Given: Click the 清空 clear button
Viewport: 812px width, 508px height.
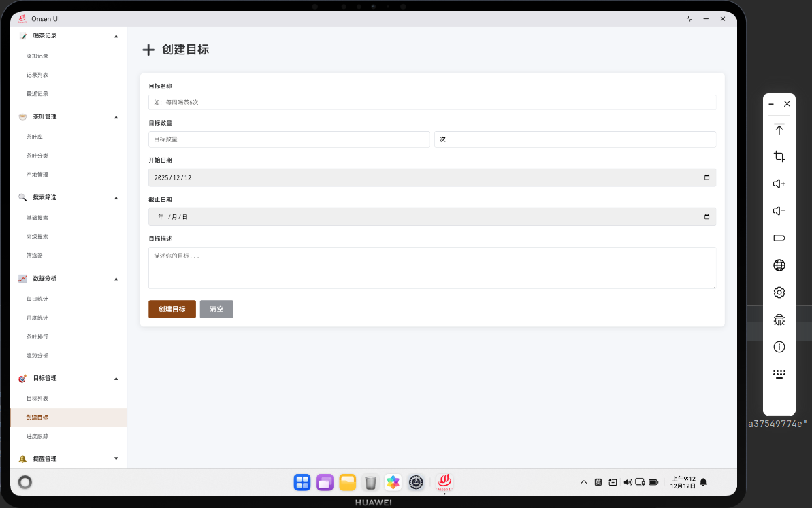Looking at the screenshot, I should [216, 309].
